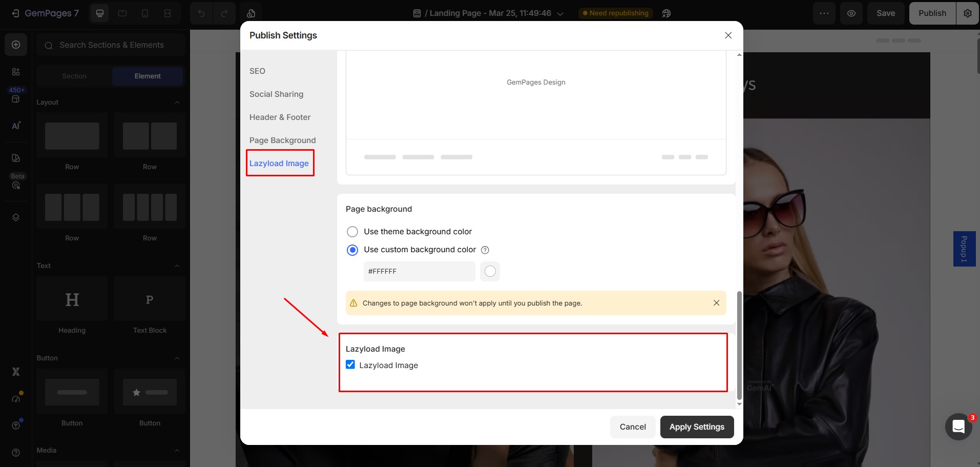Screen dimensions: 980x467
Task: Collapse the Text section
Action: (177, 266)
